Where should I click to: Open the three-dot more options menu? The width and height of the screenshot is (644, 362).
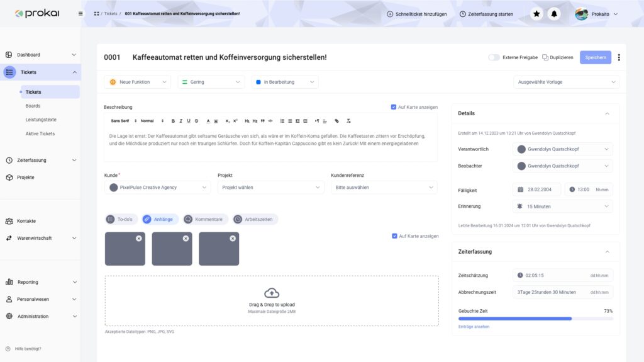click(619, 57)
